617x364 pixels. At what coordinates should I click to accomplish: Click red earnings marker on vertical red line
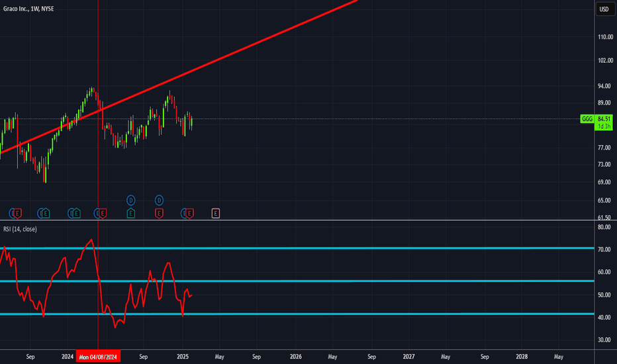(x=103, y=213)
